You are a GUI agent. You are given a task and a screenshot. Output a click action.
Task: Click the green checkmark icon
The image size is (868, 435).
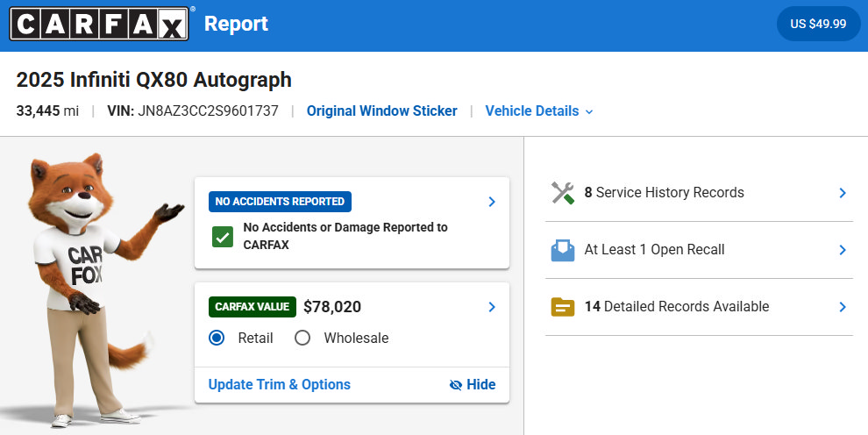tap(223, 237)
